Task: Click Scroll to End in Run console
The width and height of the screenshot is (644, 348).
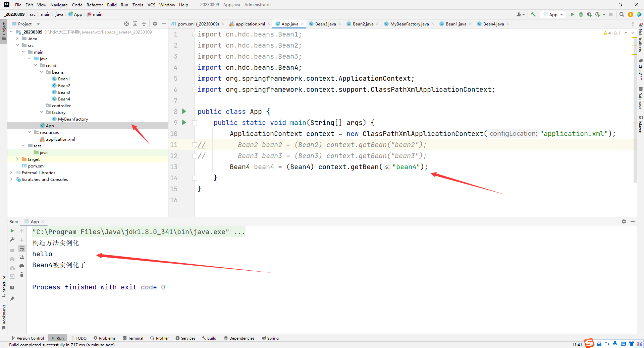Action: [22, 257]
